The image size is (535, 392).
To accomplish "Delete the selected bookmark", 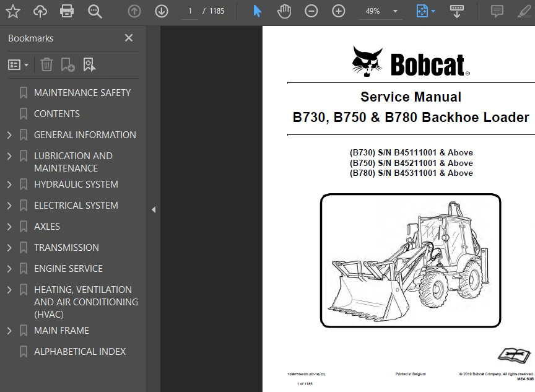I will [46, 64].
